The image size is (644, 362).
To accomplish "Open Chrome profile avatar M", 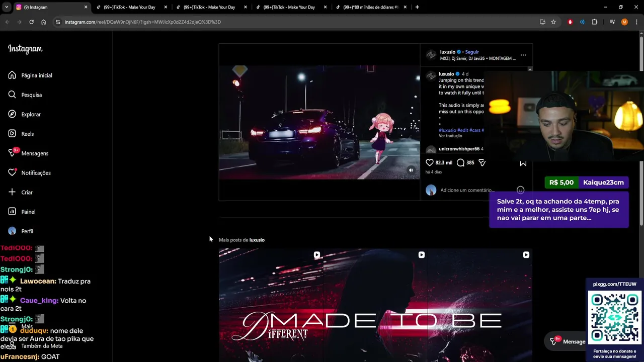I will click(624, 22).
